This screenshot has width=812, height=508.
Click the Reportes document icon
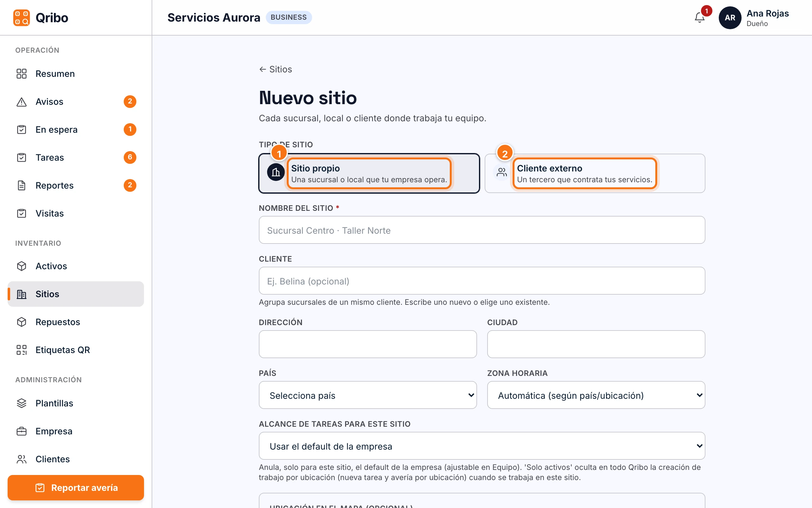point(22,185)
